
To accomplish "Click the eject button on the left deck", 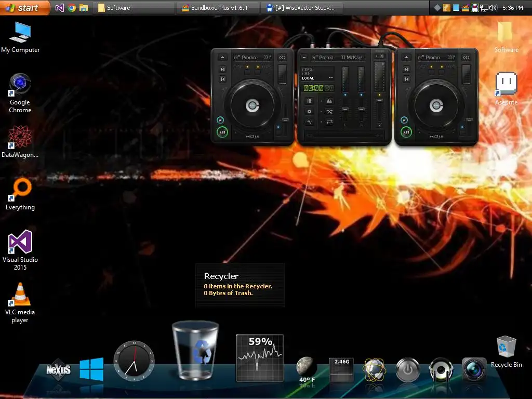I will tap(222, 58).
